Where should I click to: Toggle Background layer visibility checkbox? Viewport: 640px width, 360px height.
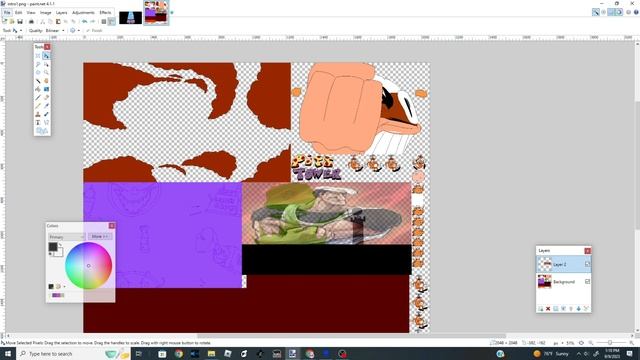(x=587, y=282)
